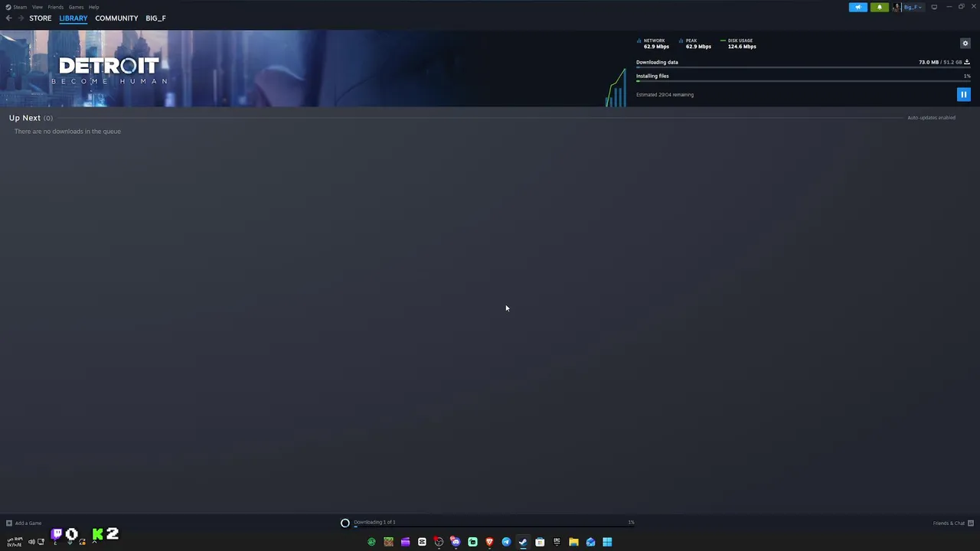The image size is (980, 551).
Task: Open the Help menu
Action: pos(93,7)
